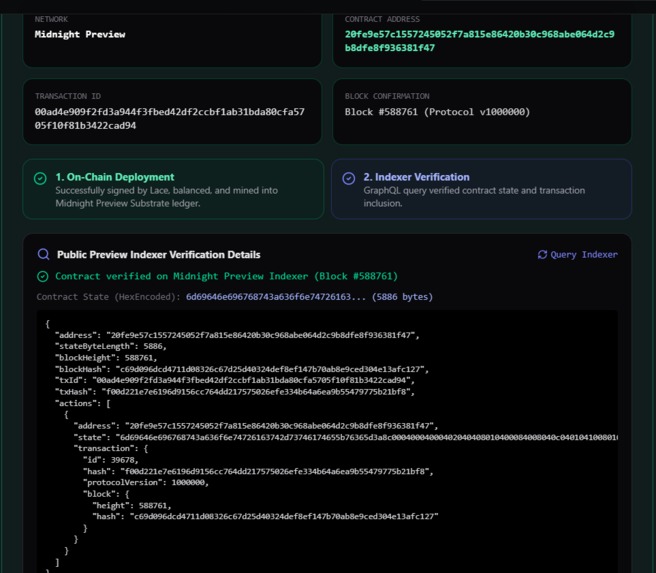Image resolution: width=656 pixels, height=573 pixels.
Task: Click the "protocolVersion": 1000000 JSON line
Action: 146,483
